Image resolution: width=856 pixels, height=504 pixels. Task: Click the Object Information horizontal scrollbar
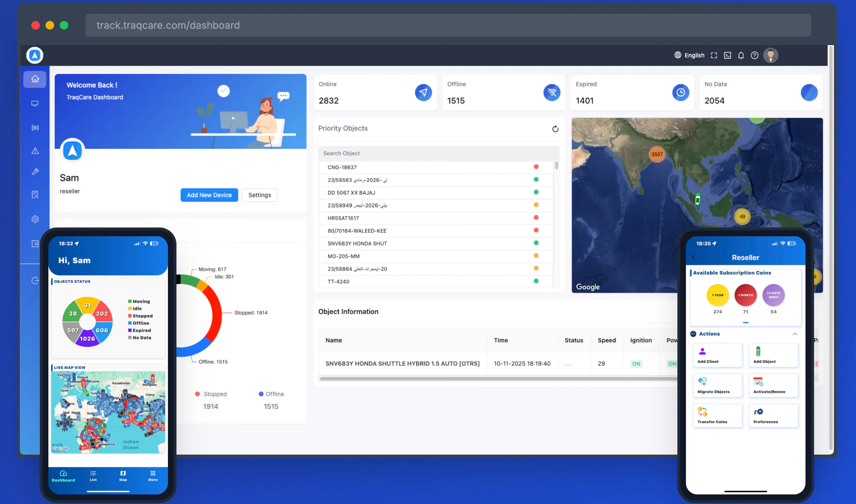pyautogui.click(x=498, y=379)
